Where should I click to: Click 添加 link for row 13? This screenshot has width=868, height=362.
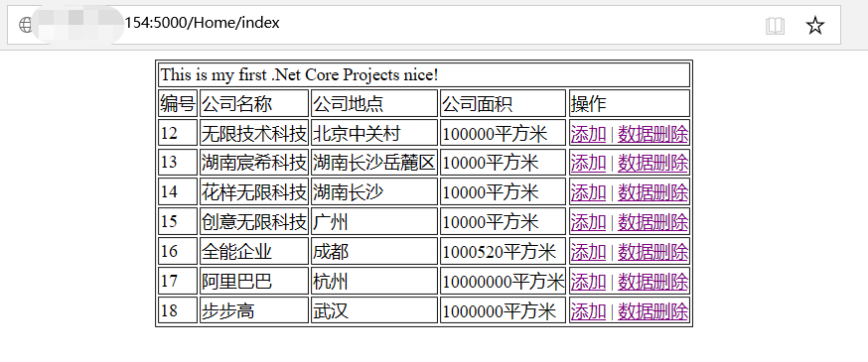click(588, 163)
